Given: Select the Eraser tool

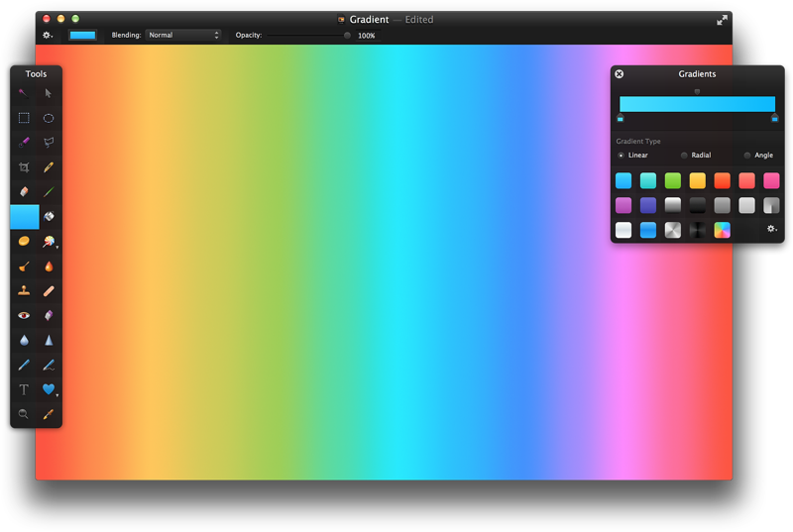Looking at the screenshot, I should (24, 192).
